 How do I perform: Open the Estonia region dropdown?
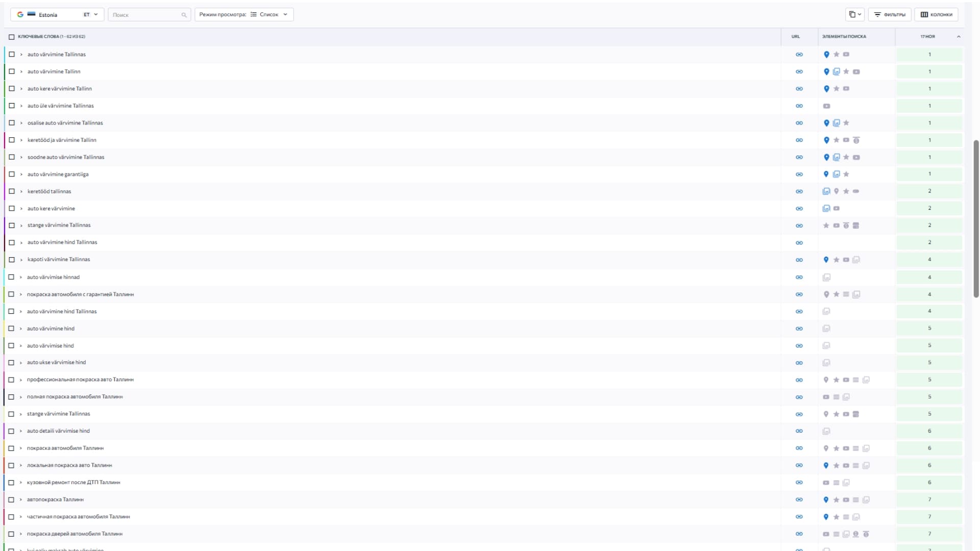click(57, 15)
